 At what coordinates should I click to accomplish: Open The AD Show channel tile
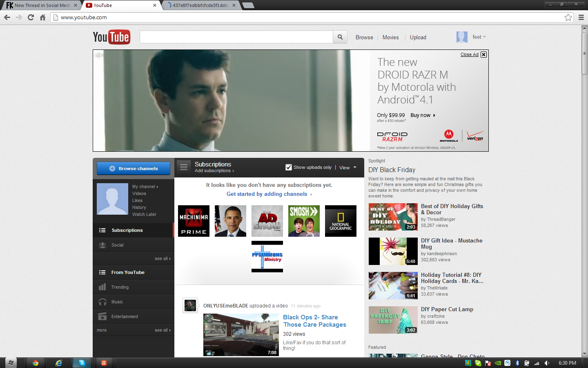pyautogui.click(x=267, y=221)
